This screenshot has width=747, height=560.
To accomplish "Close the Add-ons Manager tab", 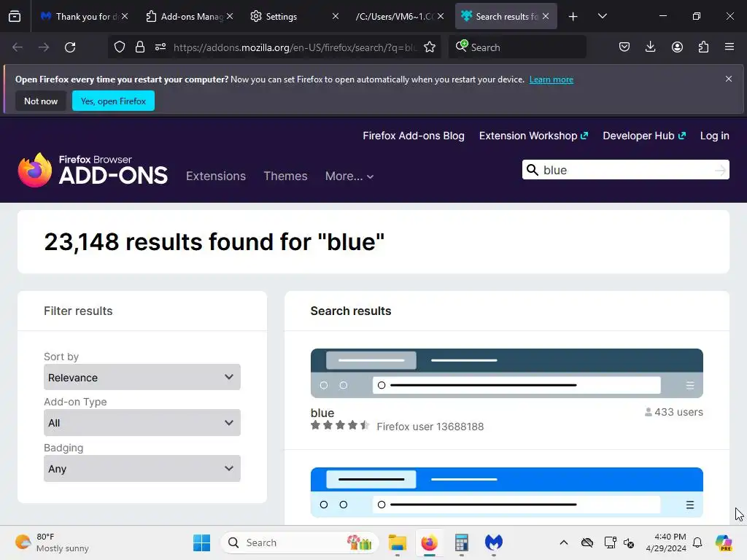I will click(230, 16).
